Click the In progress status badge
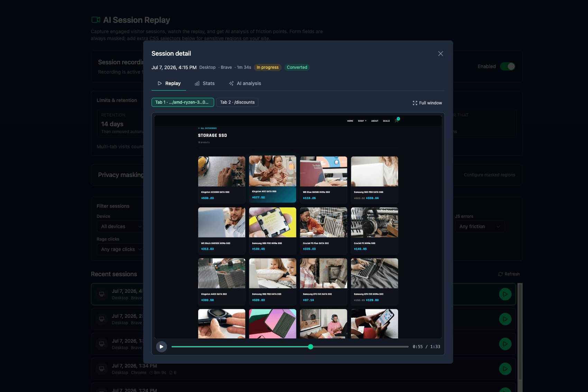The height and width of the screenshot is (392, 588). (x=267, y=67)
